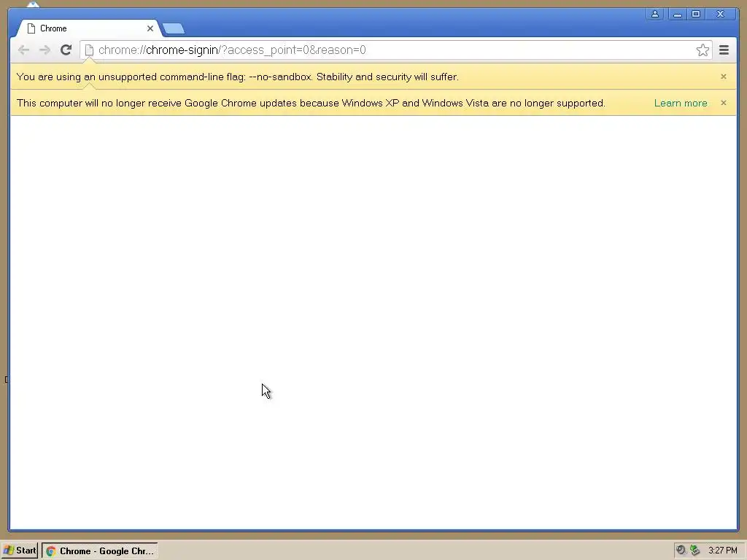Select the Chrome - Google Chrome taskbar button

(100, 551)
